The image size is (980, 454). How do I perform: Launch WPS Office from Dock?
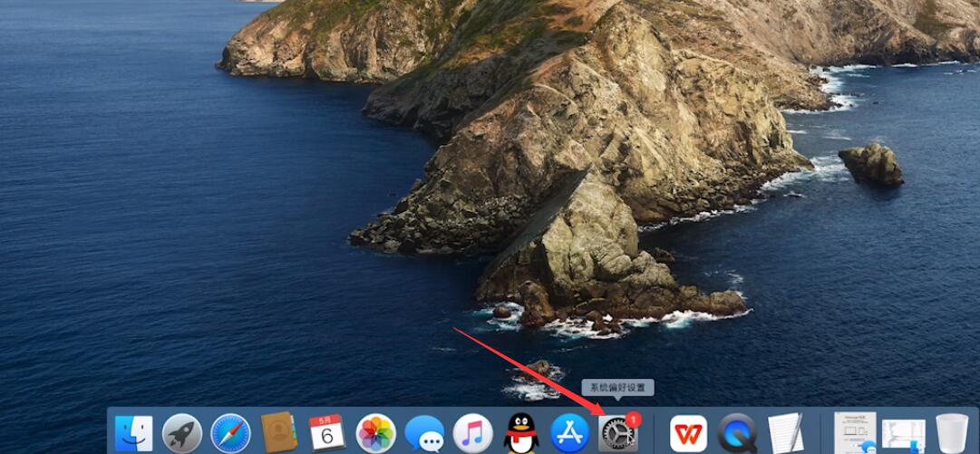pos(689,433)
